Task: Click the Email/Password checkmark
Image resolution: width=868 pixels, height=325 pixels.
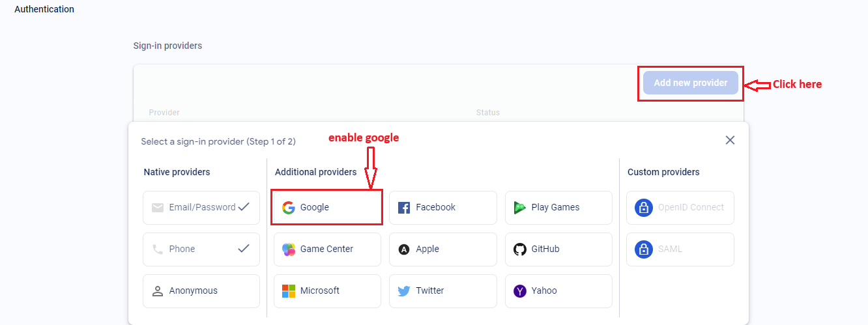Action: pyautogui.click(x=244, y=207)
